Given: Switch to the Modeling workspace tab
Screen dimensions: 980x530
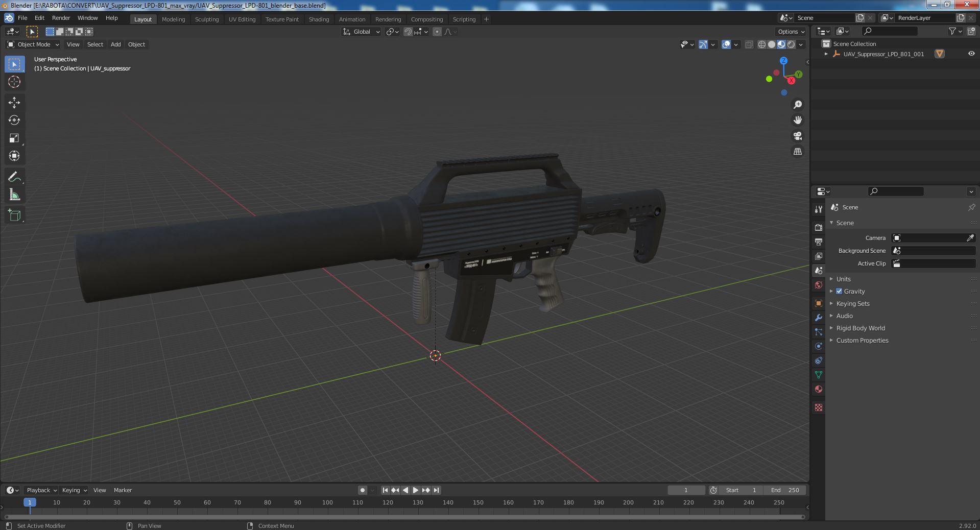Looking at the screenshot, I should coord(174,19).
